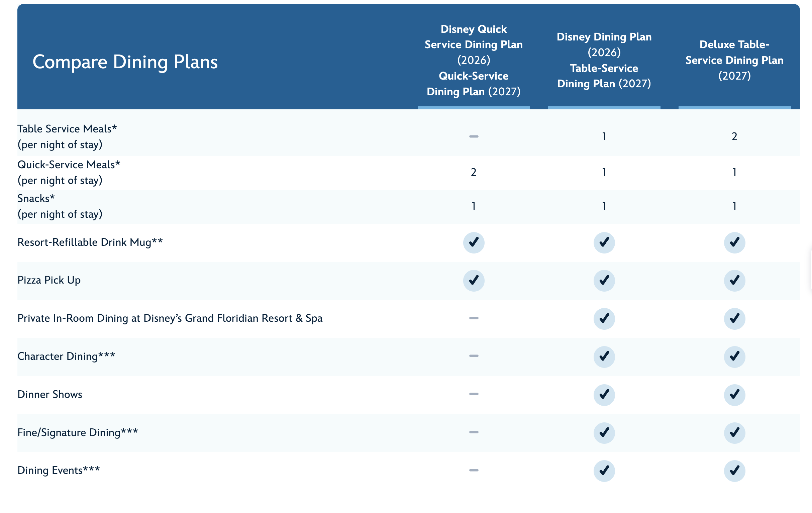Click the Quick-Service plan checkmark for Resort-Refillable Drink Mug
This screenshot has width=812, height=513.
[474, 242]
